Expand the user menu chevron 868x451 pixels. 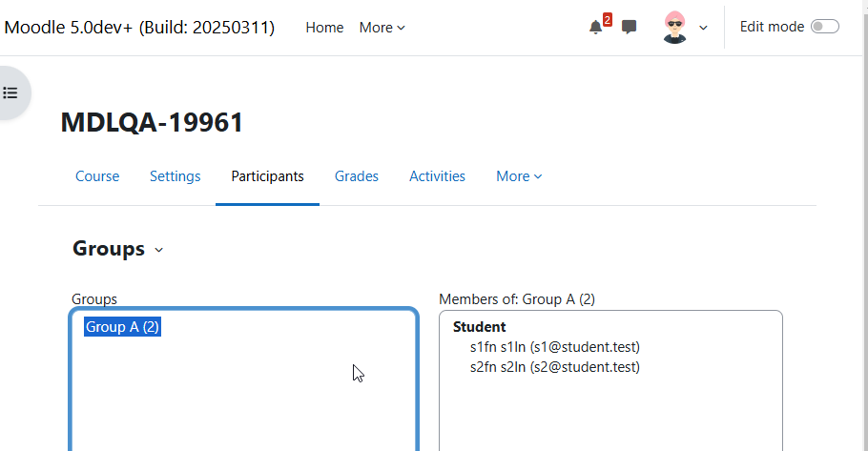click(703, 28)
